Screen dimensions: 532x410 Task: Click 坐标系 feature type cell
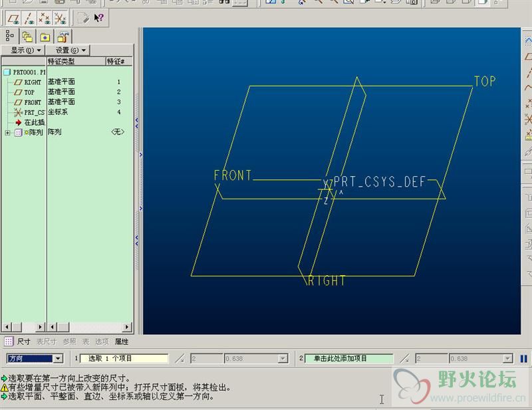58,112
